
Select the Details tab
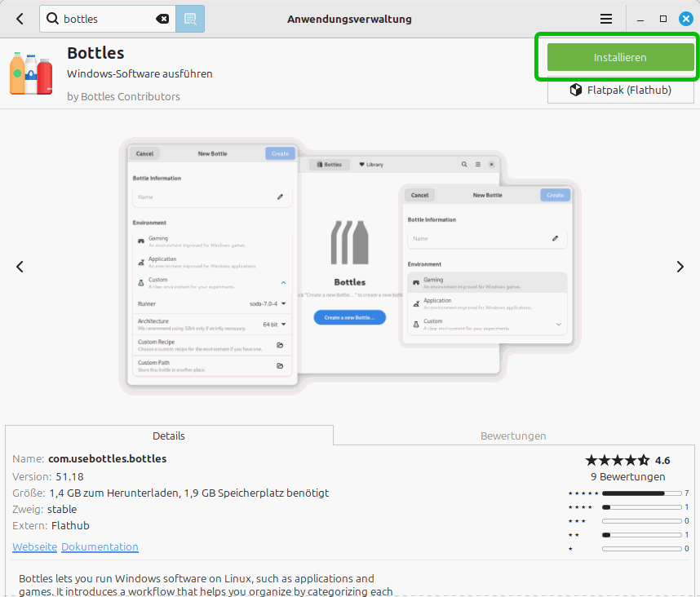click(x=169, y=436)
